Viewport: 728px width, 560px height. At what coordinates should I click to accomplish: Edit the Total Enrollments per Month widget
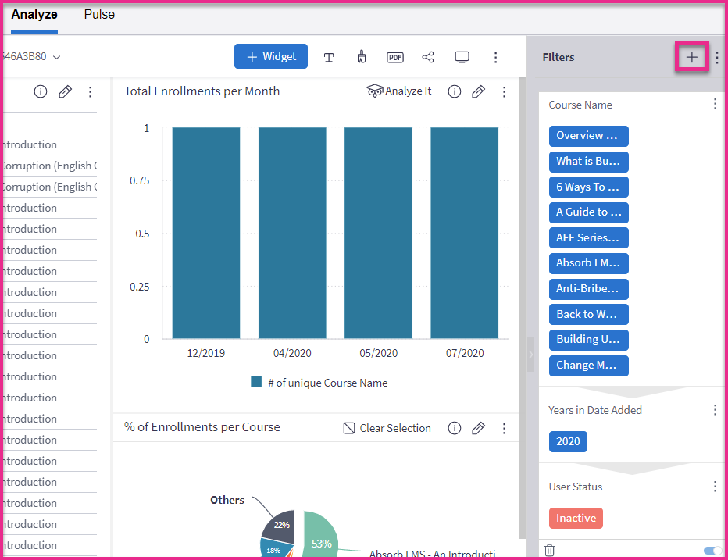click(479, 91)
